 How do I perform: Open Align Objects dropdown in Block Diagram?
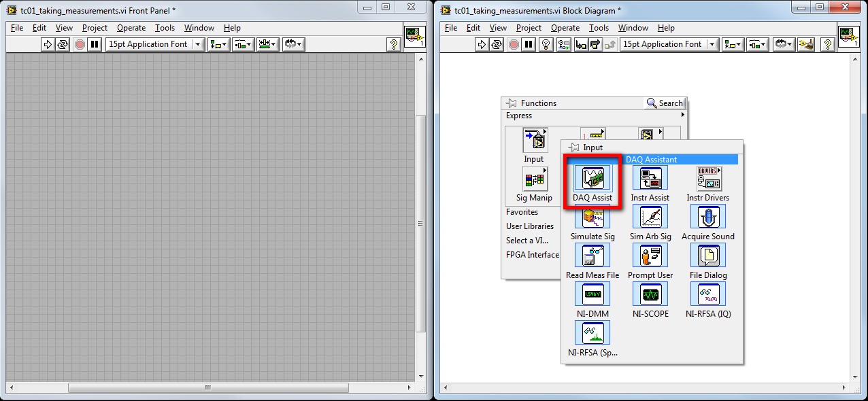pyautogui.click(x=734, y=44)
